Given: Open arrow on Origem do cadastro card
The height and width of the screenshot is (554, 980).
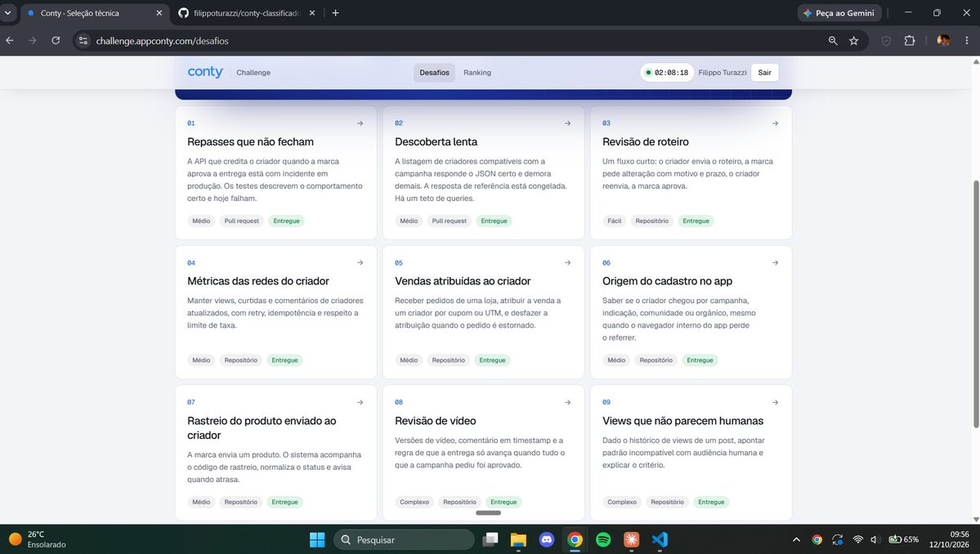Looking at the screenshot, I should [775, 262].
